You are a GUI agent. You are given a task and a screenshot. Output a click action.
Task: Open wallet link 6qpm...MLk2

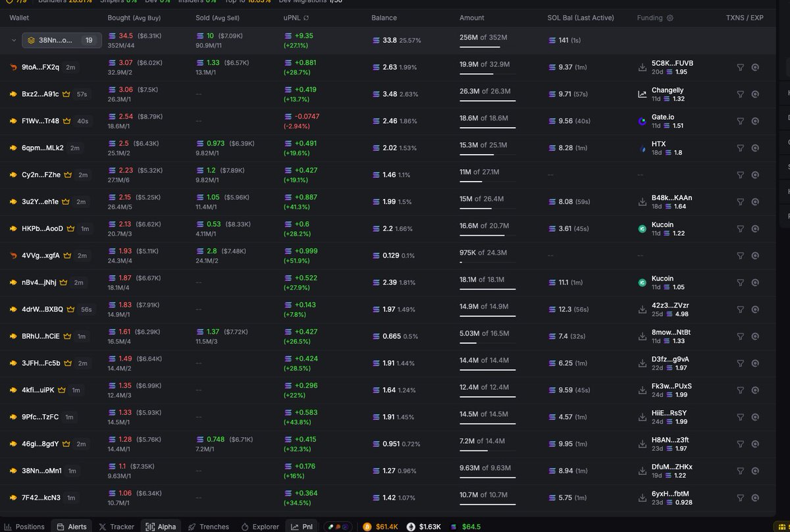(x=42, y=148)
